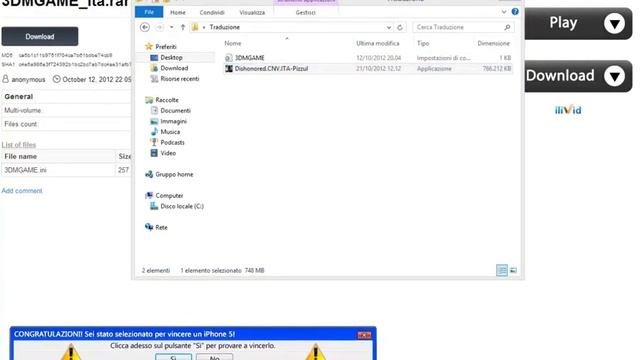Screen dimensions: 640x360
Task: Sort by Ultima modifica column header
Action: (378, 43)
